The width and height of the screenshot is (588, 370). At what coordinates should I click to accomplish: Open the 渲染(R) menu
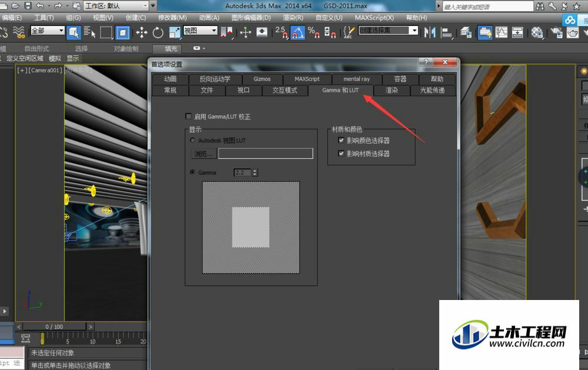tap(293, 18)
